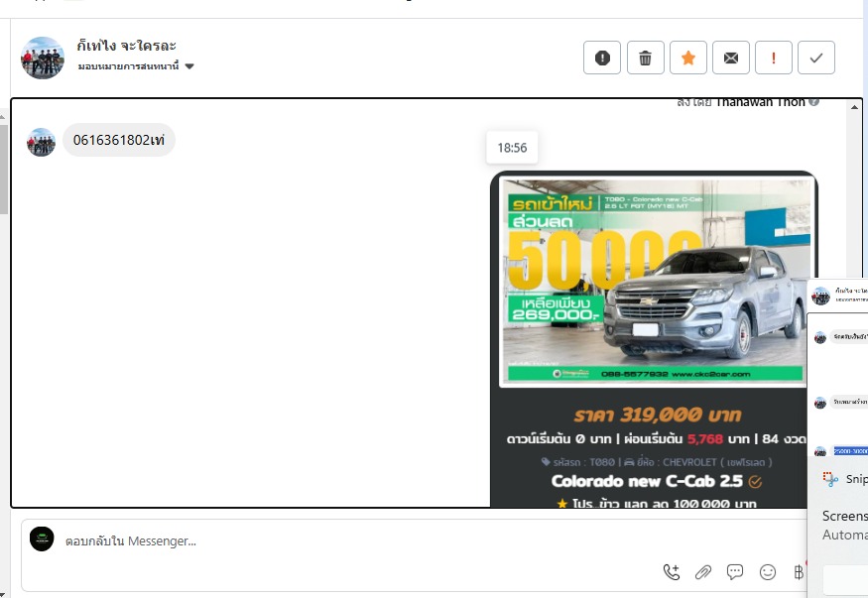
Task: Delete conversation using the trash icon
Action: click(x=645, y=58)
